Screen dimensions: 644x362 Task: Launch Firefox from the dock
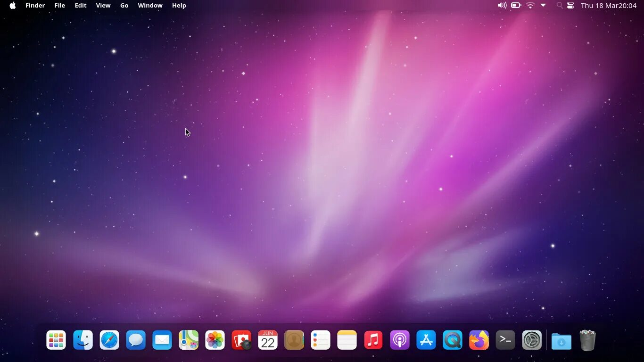[x=479, y=340]
